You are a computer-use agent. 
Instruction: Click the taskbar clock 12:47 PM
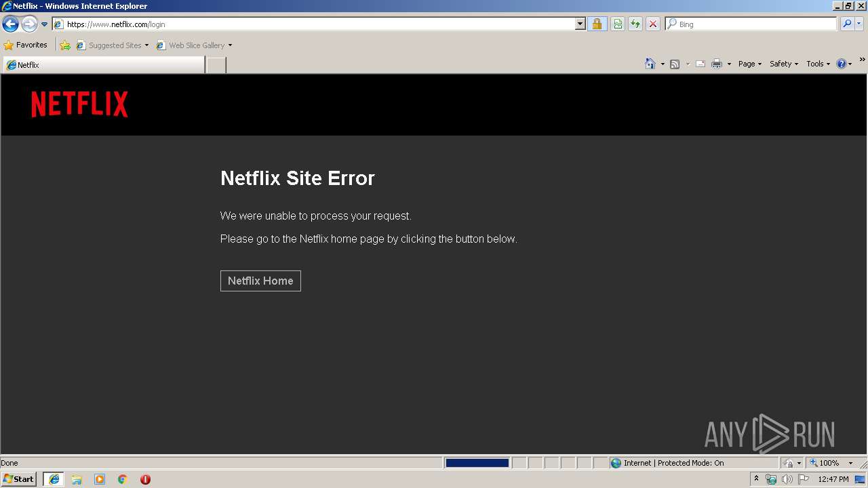tap(833, 479)
